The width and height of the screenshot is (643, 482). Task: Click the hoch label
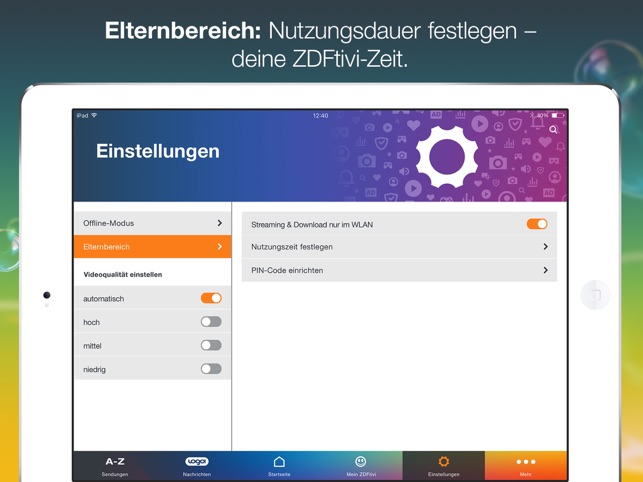coord(91,322)
